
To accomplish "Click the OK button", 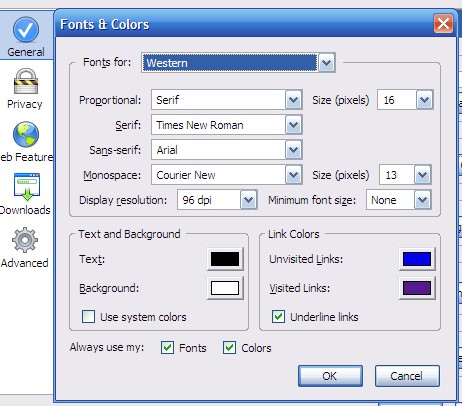I will click(330, 376).
